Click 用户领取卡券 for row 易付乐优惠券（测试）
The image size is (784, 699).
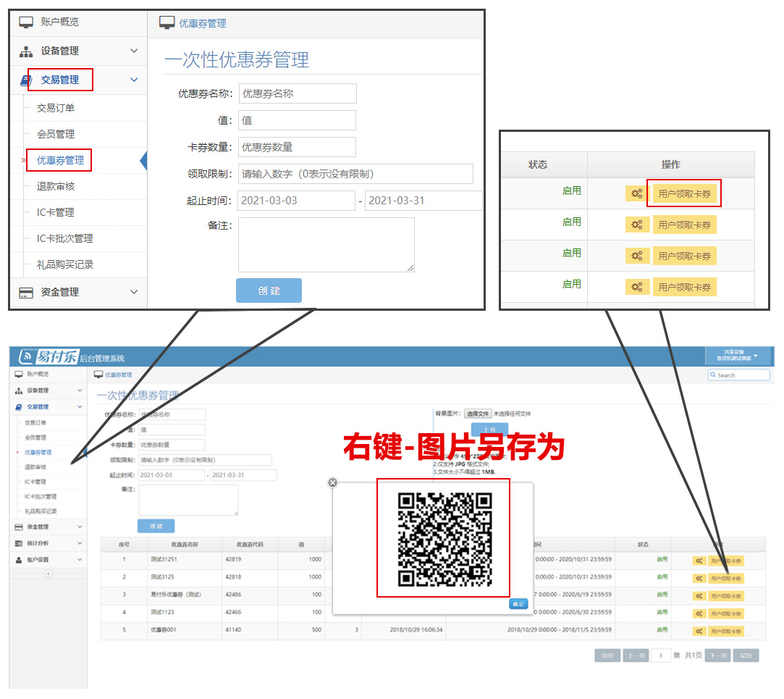(x=725, y=596)
